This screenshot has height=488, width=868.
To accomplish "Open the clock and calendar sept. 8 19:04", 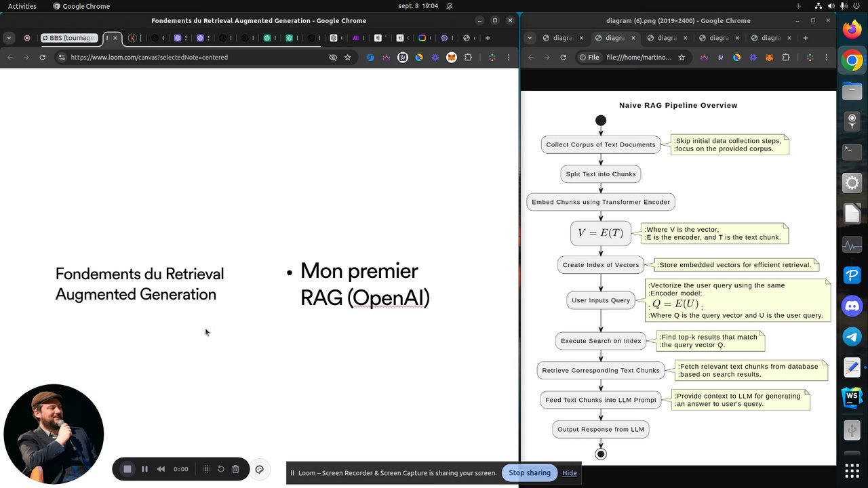I will (x=418, y=6).
